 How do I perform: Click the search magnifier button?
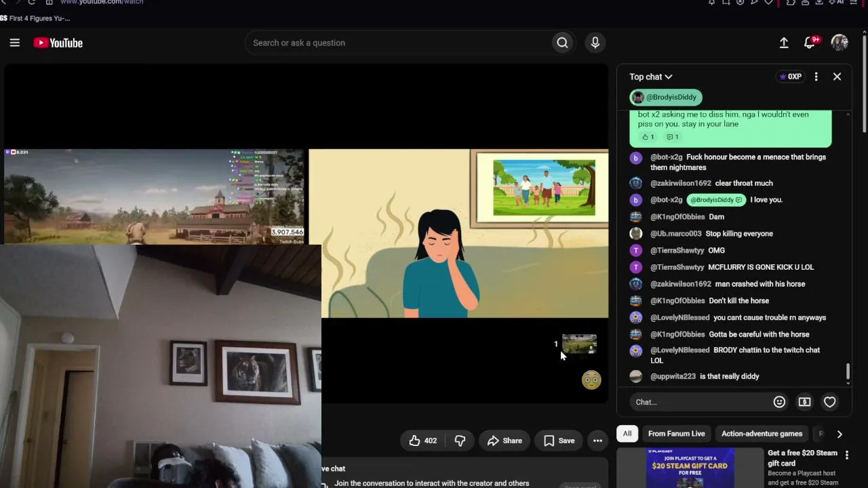click(x=562, y=43)
